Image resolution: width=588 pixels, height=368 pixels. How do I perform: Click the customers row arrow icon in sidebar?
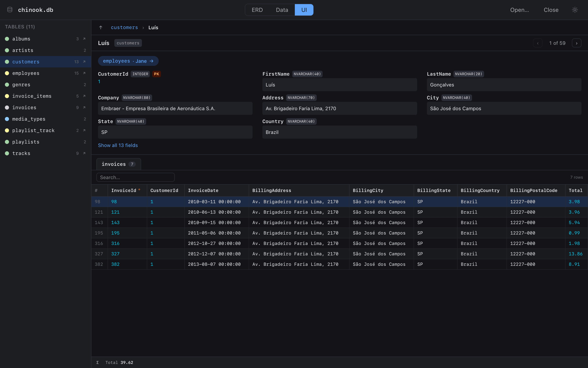[84, 62]
